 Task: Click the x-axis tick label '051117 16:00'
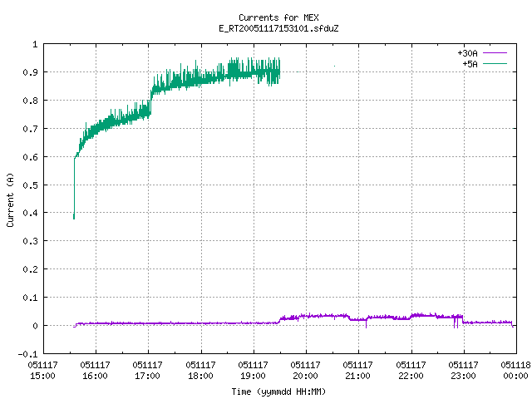[96, 370]
